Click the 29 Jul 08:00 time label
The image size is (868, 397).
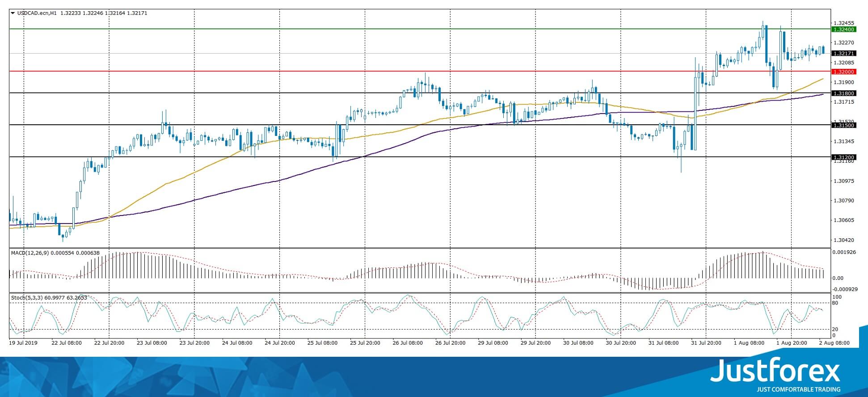tap(493, 343)
